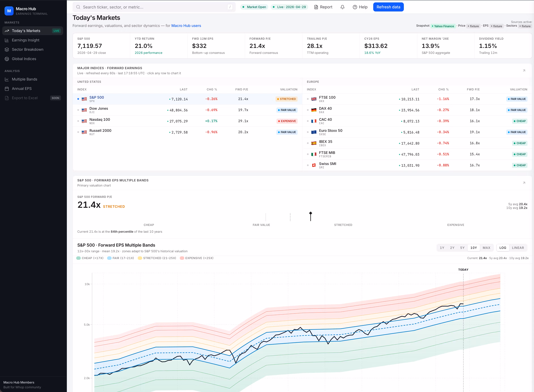Click the Italian flag beside FTSE MIB
This screenshot has width=534, height=392.
pos(314,154)
